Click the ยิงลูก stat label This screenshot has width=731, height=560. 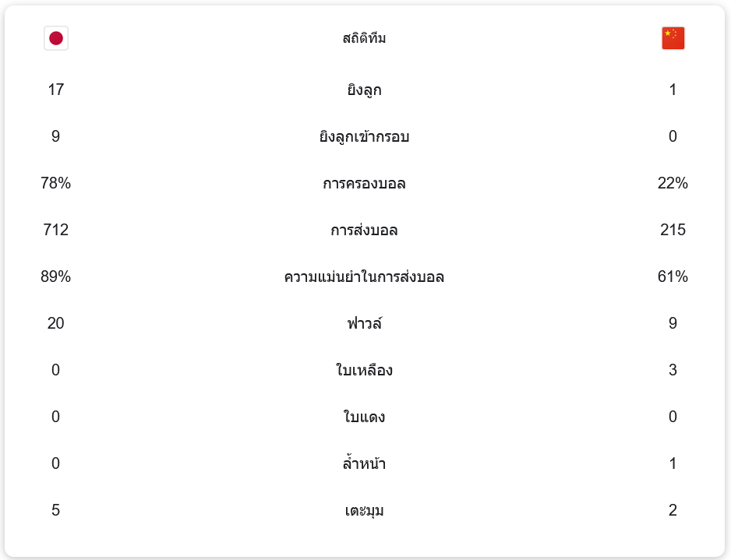pyautogui.click(x=364, y=90)
